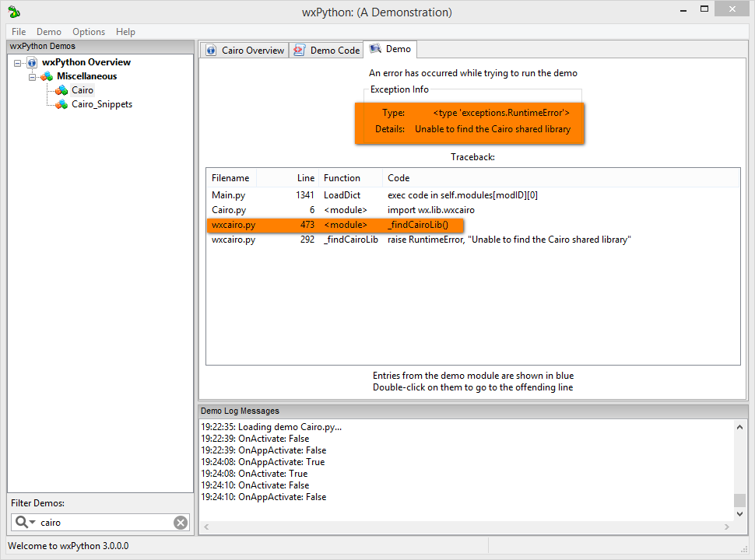Click the Cairo Overview tab info icon

pos(211,50)
